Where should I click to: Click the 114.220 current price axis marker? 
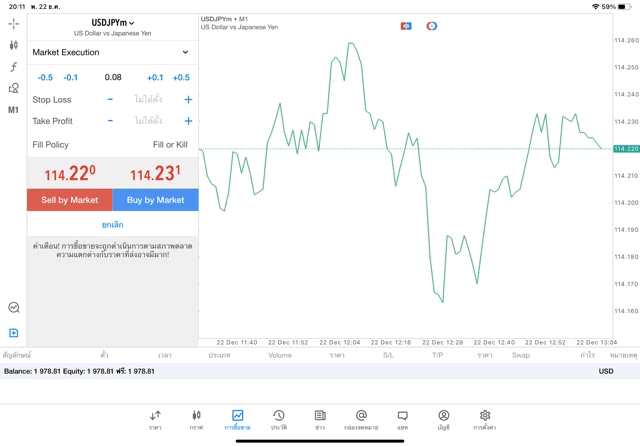coord(627,149)
